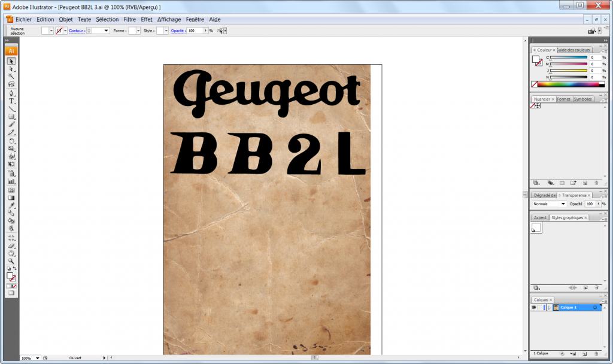Expand Transparence opacity slider arrow

[598, 204]
